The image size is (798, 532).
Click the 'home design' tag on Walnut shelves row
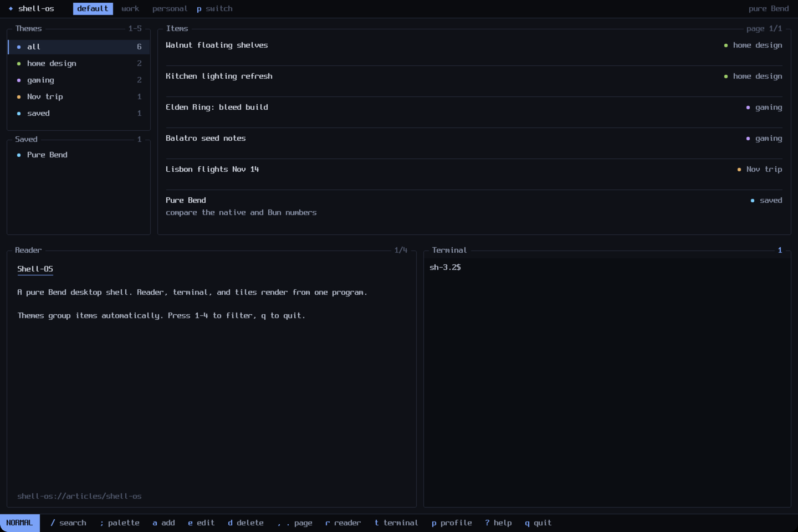tap(753, 45)
